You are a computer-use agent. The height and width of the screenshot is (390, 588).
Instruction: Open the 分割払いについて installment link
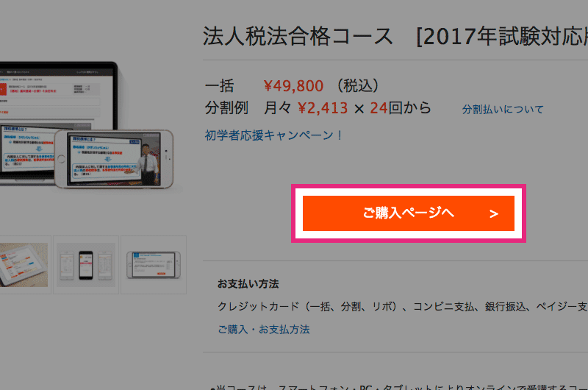(x=503, y=109)
